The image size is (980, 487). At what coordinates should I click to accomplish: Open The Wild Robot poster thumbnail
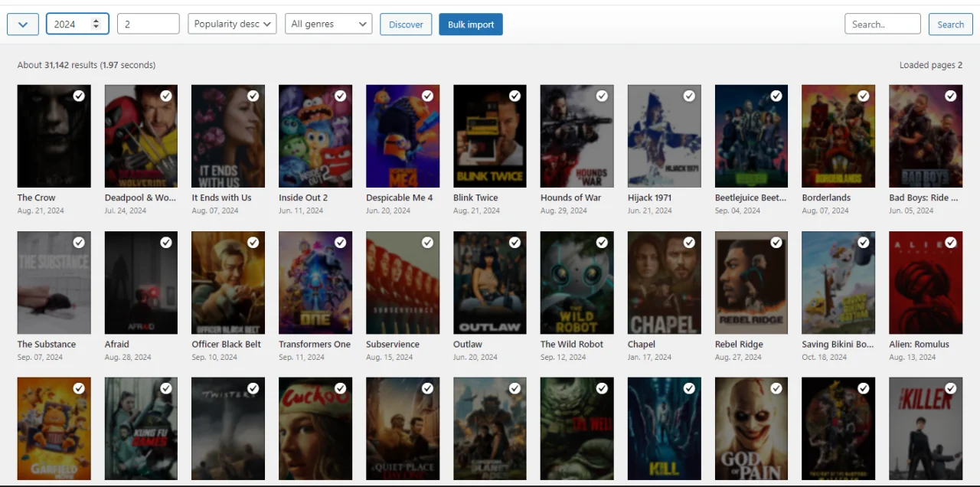pyautogui.click(x=577, y=283)
